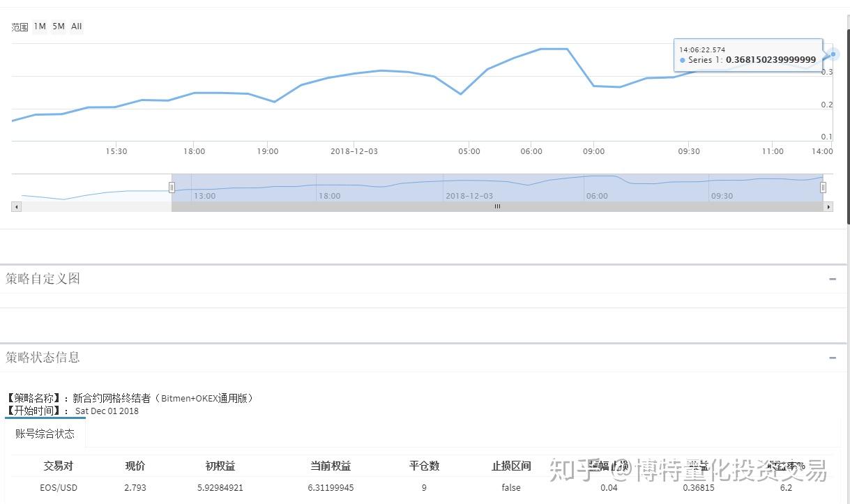Click the Series 1 blue dot in the tooltip

point(682,60)
